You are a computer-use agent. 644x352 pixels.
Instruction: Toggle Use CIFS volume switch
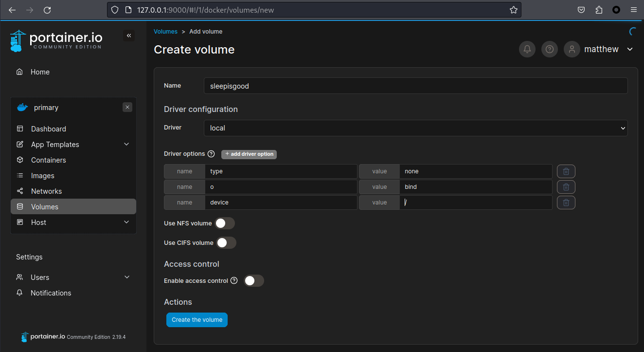pyautogui.click(x=226, y=243)
